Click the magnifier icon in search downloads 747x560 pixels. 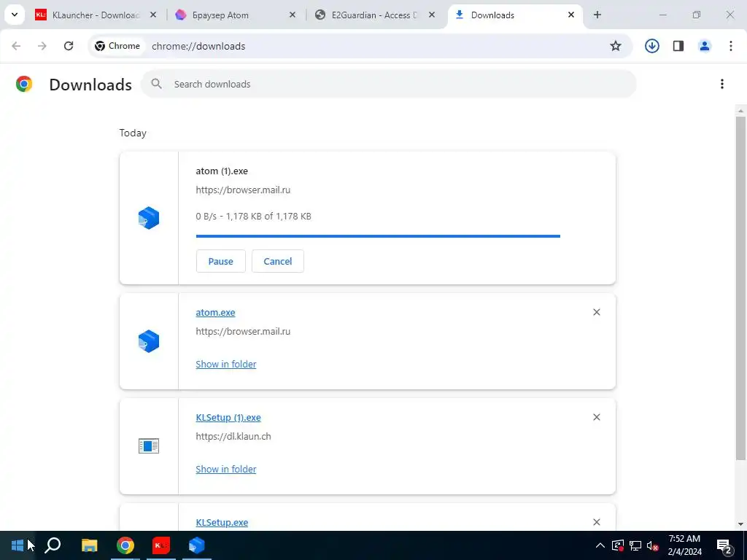(x=156, y=84)
